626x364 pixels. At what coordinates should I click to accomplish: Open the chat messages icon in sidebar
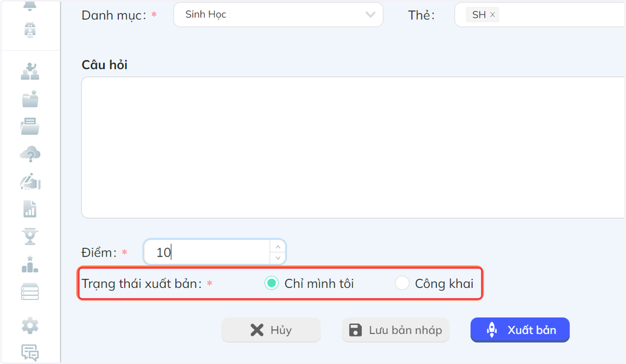tap(30, 353)
